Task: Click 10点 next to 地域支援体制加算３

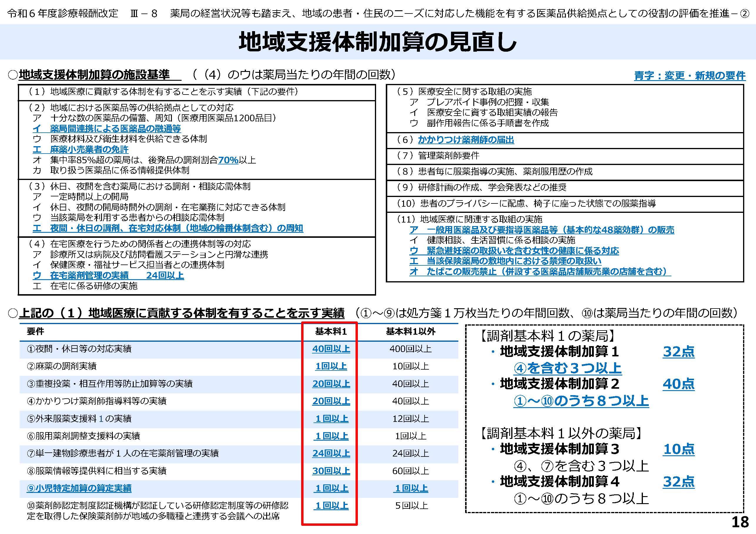Action: coord(678,449)
